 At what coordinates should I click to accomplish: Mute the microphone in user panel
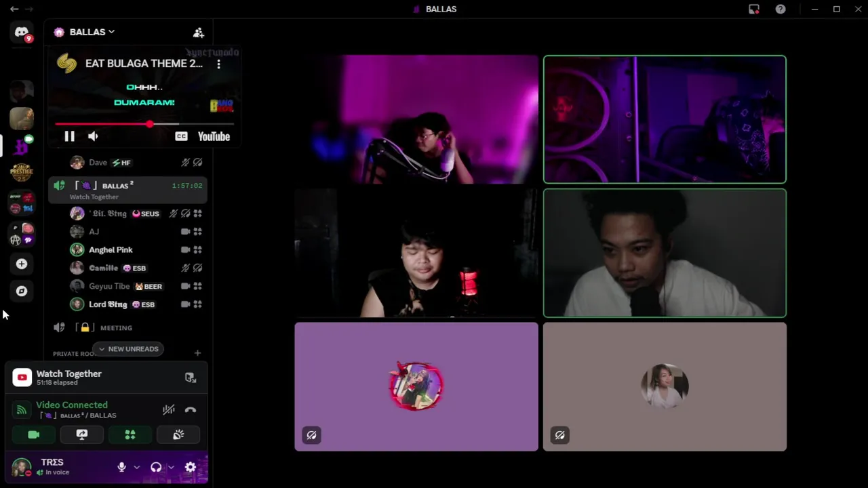click(x=121, y=467)
